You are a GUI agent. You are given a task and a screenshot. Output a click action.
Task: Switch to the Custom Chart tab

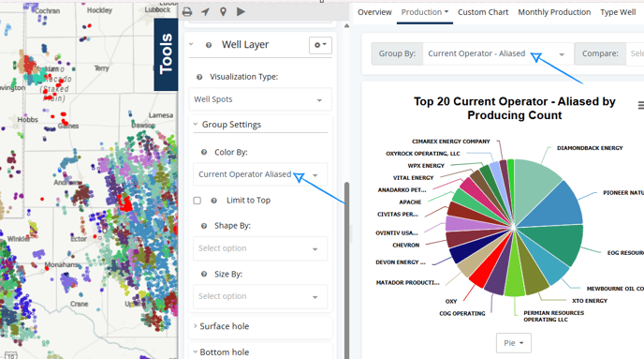click(x=483, y=12)
